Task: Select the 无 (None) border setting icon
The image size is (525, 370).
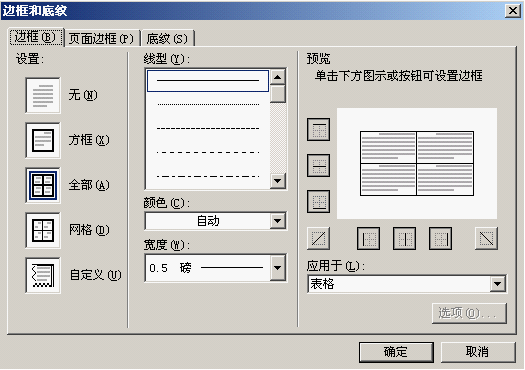Action: click(43, 95)
